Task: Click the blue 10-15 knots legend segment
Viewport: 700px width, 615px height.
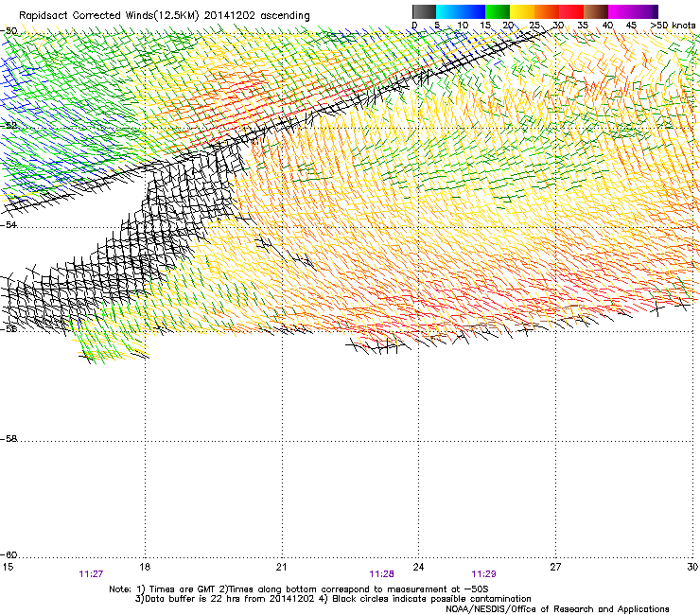Action: 473,11
